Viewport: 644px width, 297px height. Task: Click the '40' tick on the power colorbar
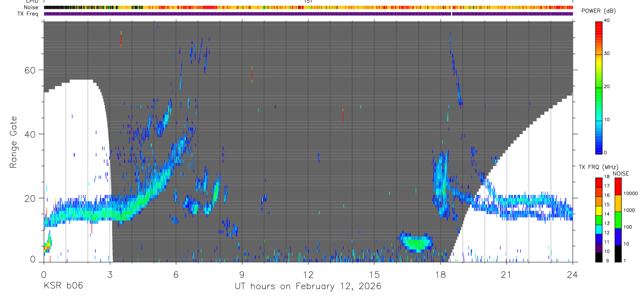tap(607, 20)
